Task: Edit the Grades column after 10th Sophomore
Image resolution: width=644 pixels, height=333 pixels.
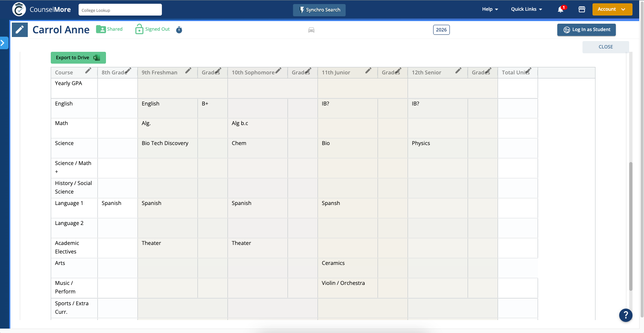Action: 308,70
